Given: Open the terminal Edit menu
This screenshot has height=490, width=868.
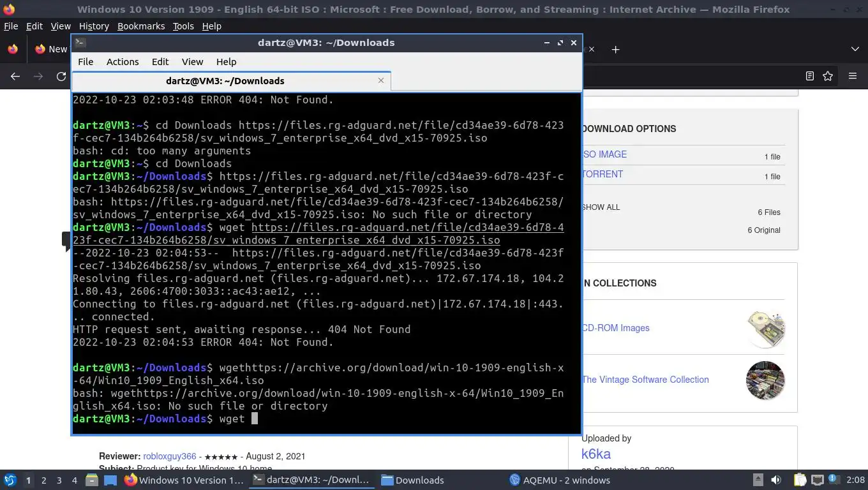Looking at the screenshot, I should coord(160,62).
